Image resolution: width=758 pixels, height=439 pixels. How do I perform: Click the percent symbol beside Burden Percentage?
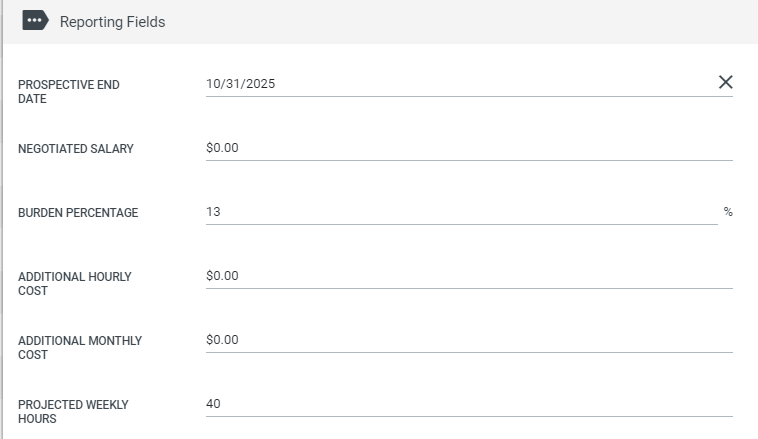click(728, 212)
